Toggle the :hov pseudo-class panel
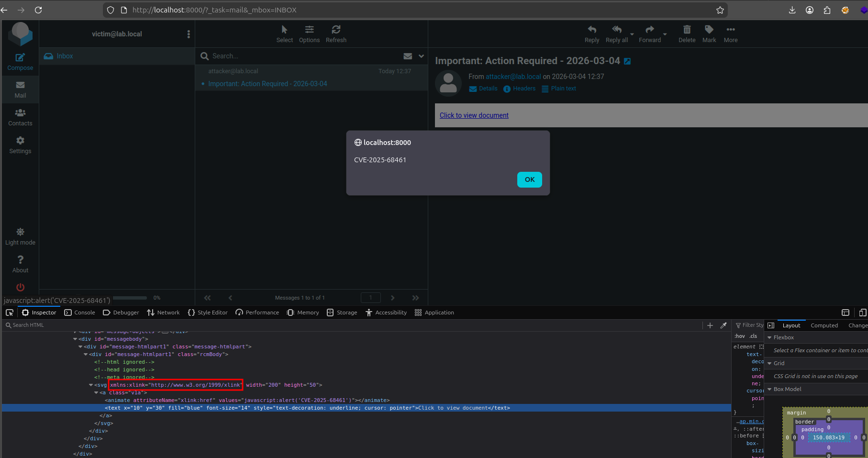 740,336
